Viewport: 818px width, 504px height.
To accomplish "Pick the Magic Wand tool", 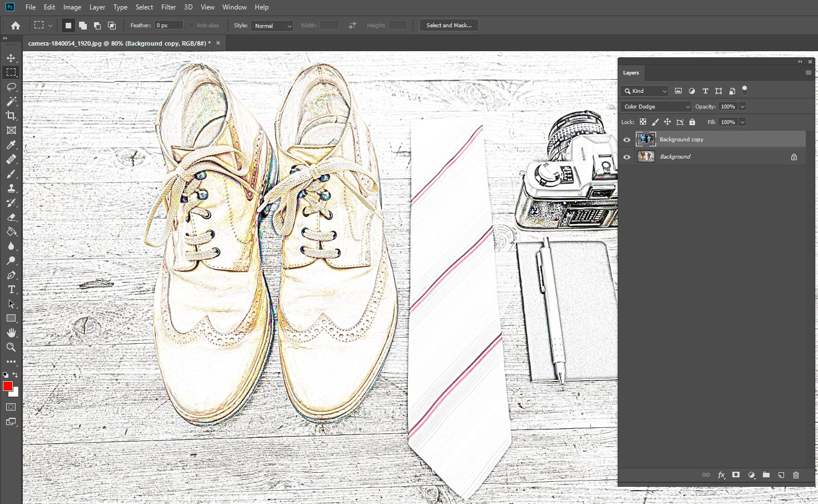I will 11,101.
